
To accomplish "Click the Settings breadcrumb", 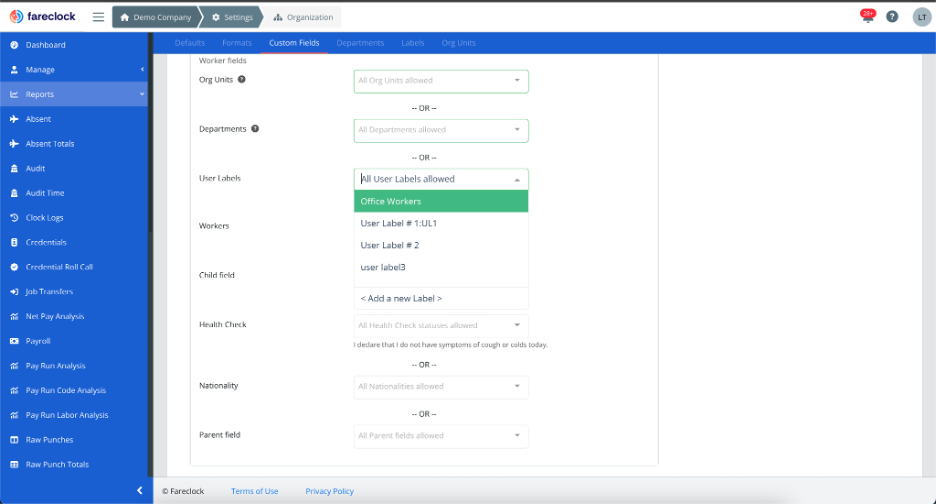I will (233, 17).
